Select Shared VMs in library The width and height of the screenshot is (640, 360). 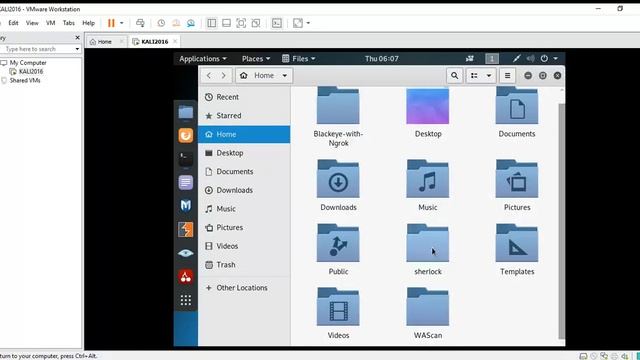point(25,80)
